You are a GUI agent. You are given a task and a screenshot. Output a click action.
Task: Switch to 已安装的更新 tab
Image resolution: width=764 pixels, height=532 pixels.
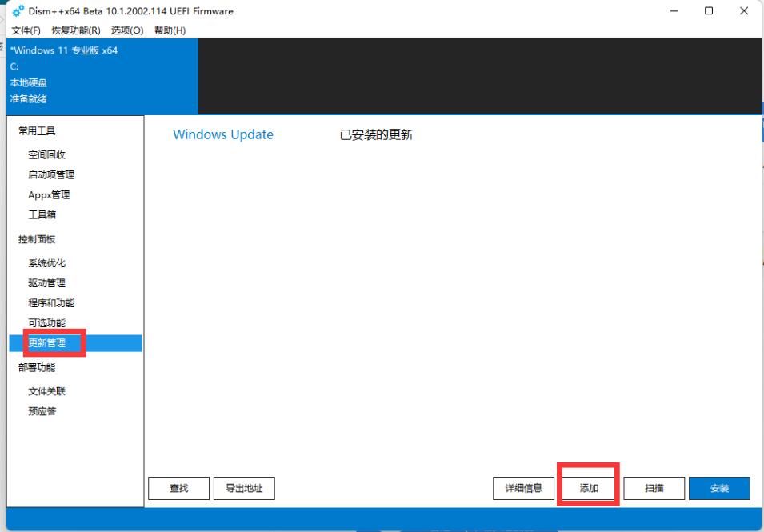pos(375,134)
